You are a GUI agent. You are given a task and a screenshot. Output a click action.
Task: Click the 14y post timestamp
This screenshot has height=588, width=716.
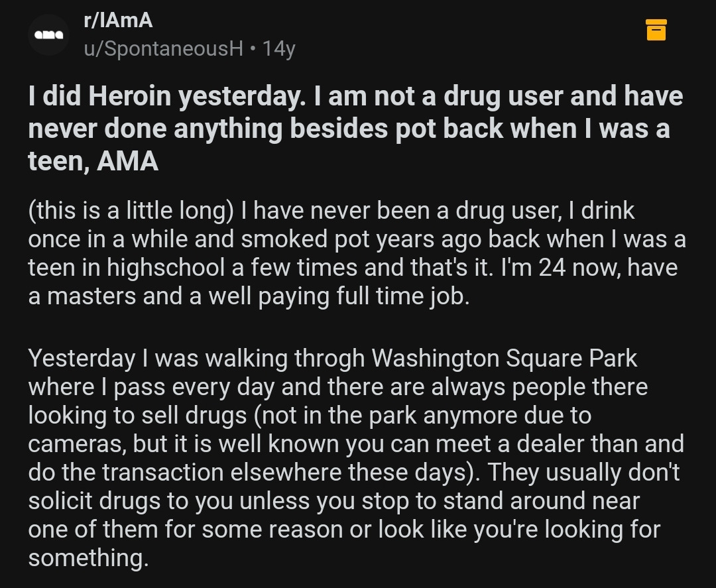[x=278, y=48]
